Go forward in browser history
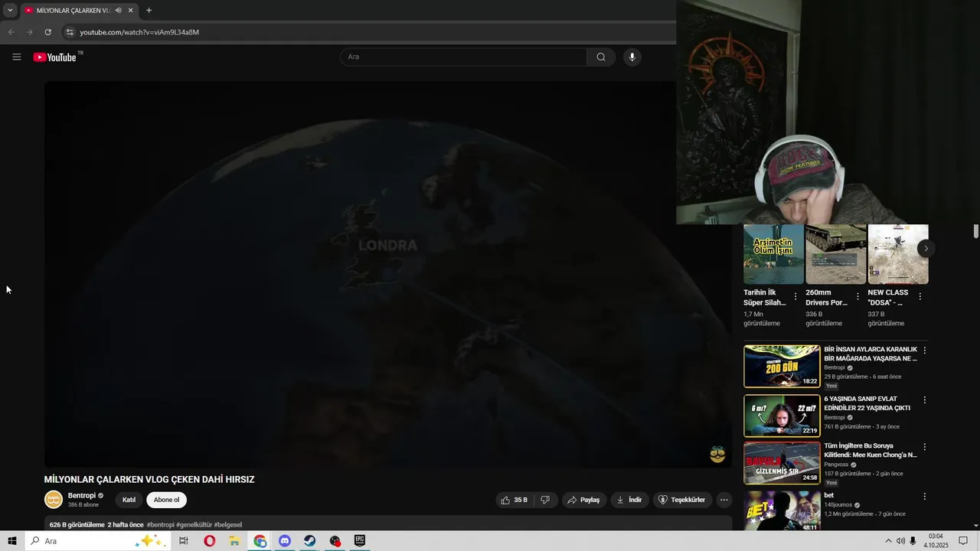Screen dimensions: 980x551 29,32
